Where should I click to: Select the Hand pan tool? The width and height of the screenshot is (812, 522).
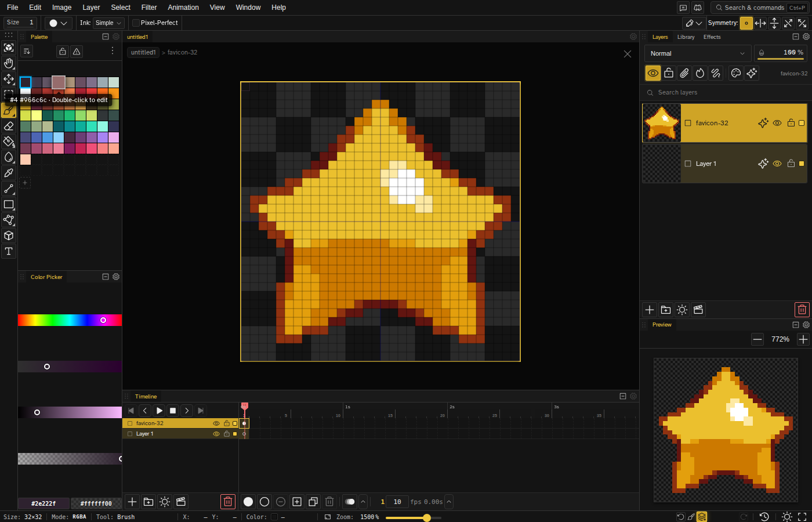click(x=9, y=63)
